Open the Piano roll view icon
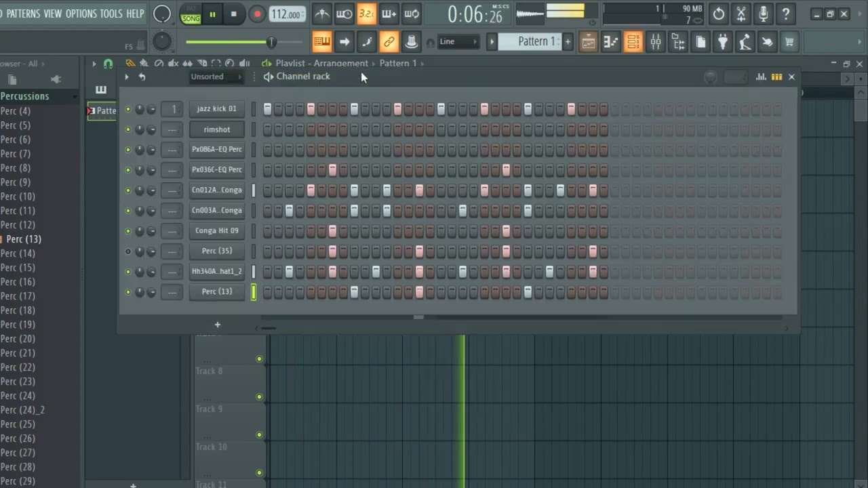 (x=611, y=42)
